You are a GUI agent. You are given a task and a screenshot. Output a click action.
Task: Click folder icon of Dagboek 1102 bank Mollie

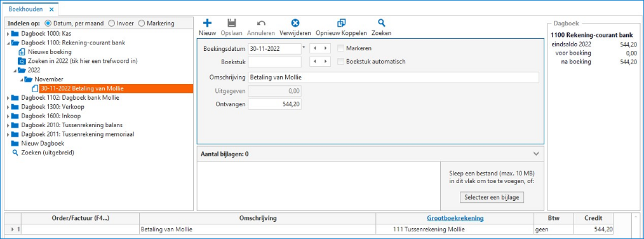tap(15, 98)
